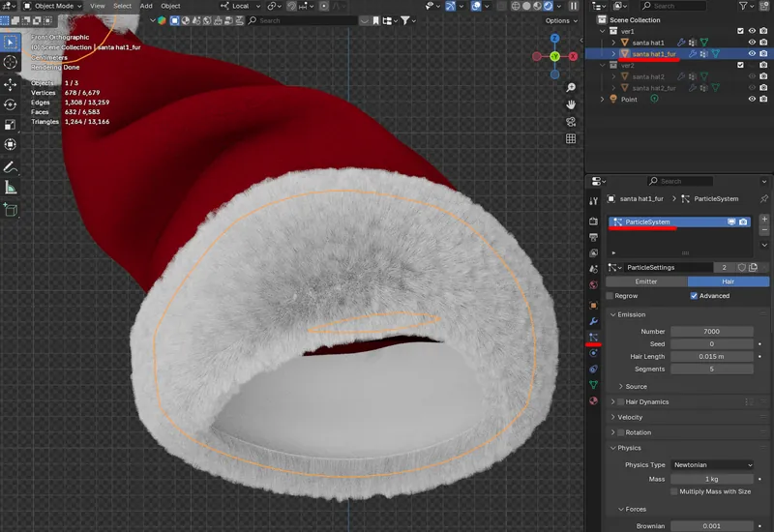This screenshot has height=532, width=774.
Task: Open the Render properties tab
Action: (593, 222)
